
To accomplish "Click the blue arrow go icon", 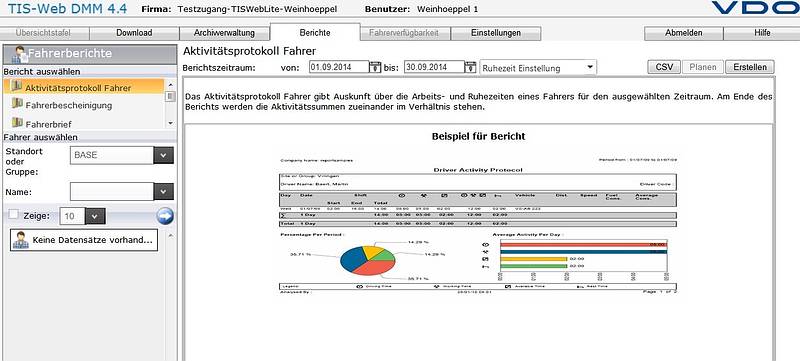I will click(165, 216).
